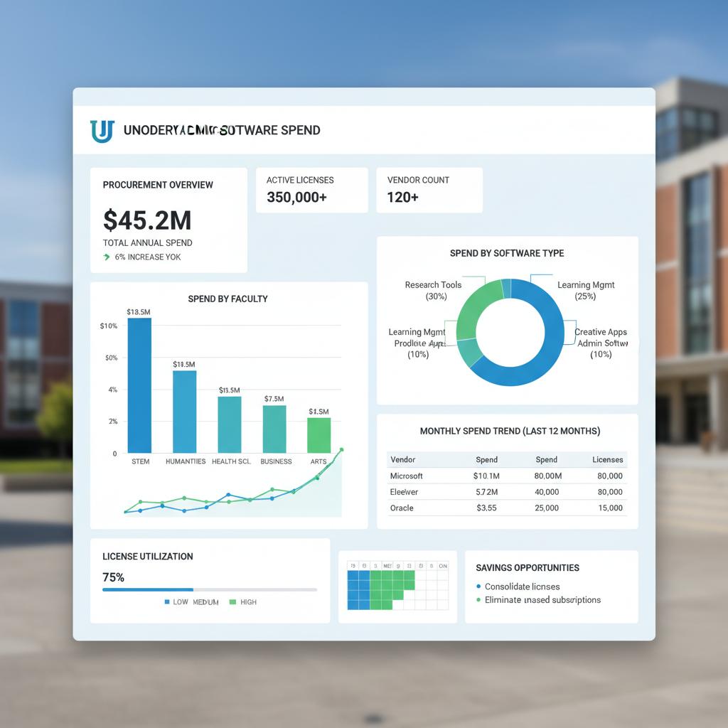The width and height of the screenshot is (728, 728).
Task: Sort table by the Vendor column header
Action: click(x=402, y=459)
